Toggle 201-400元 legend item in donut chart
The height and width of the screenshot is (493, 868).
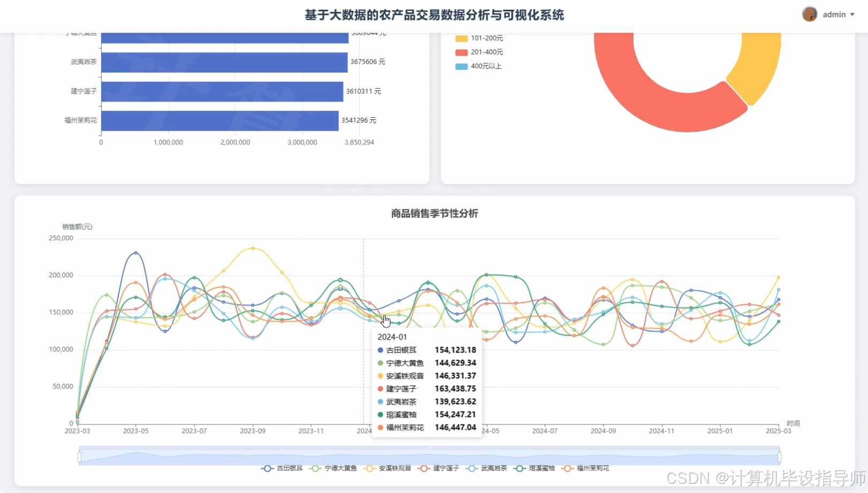point(479,52)
